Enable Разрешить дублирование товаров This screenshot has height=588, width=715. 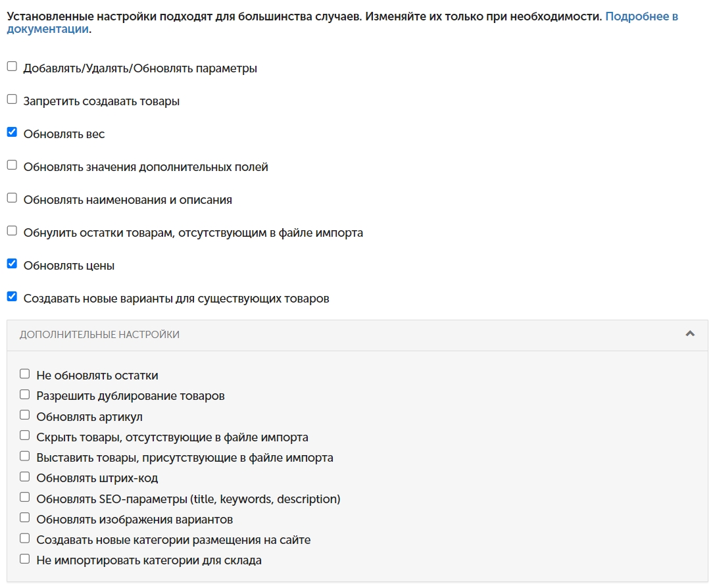pos(24,394)
